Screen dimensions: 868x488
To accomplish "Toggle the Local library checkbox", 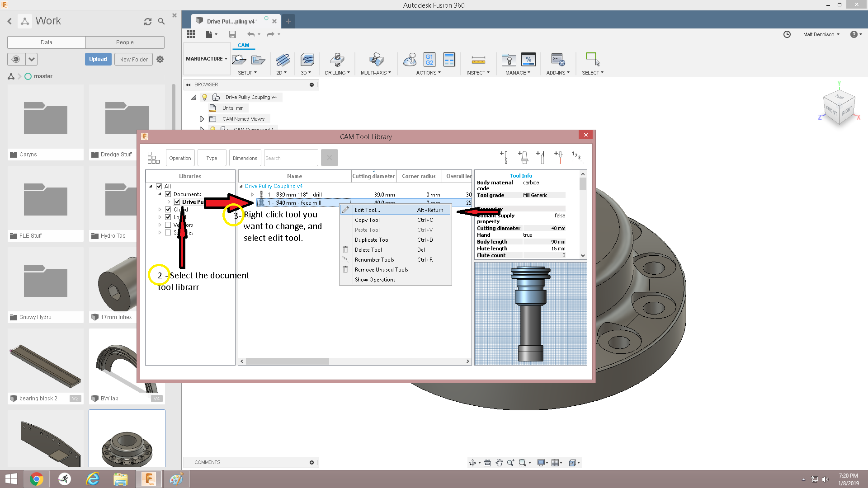I will (168, 217).
